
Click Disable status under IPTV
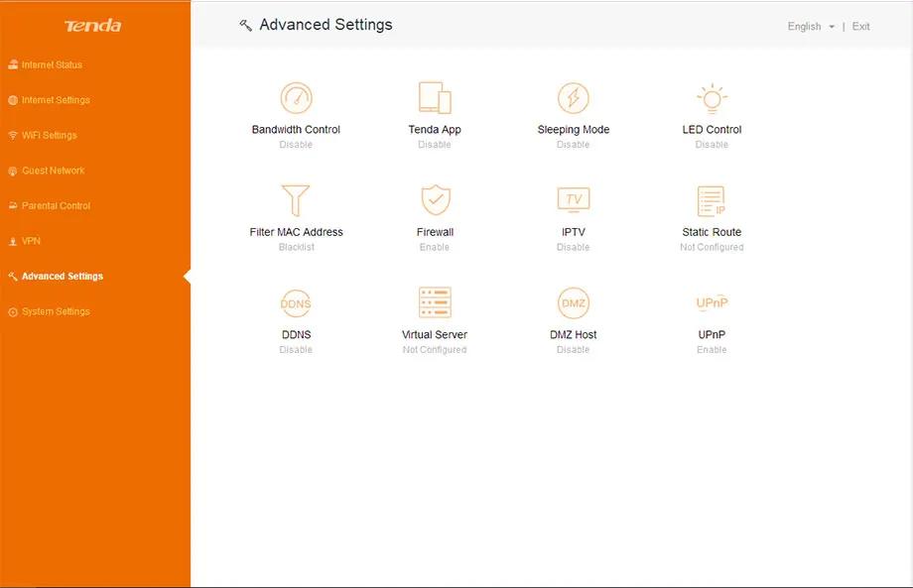[573, 247]
